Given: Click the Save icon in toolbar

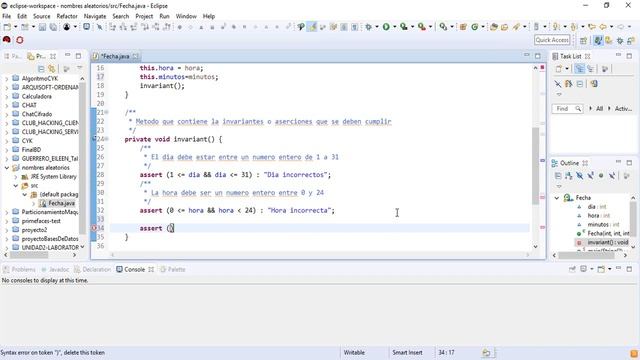Looking at the screenshot, I should point(42,27).
